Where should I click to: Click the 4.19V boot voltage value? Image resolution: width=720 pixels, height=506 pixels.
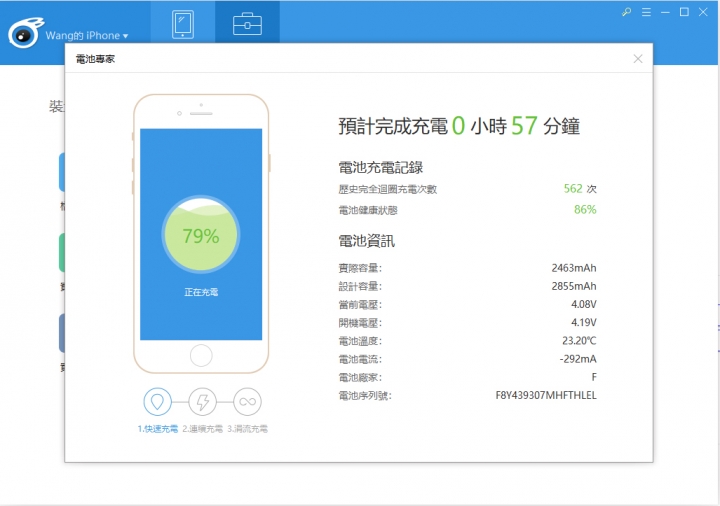584,322
